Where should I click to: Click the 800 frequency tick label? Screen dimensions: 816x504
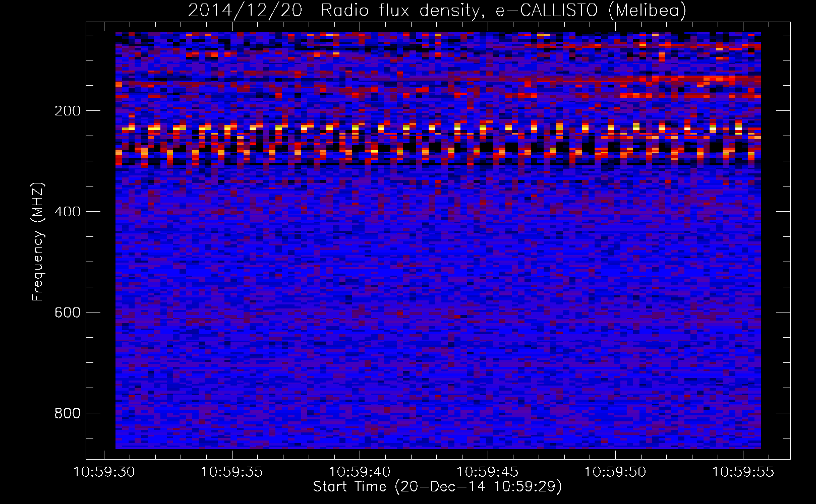click(x=68, y=413)
